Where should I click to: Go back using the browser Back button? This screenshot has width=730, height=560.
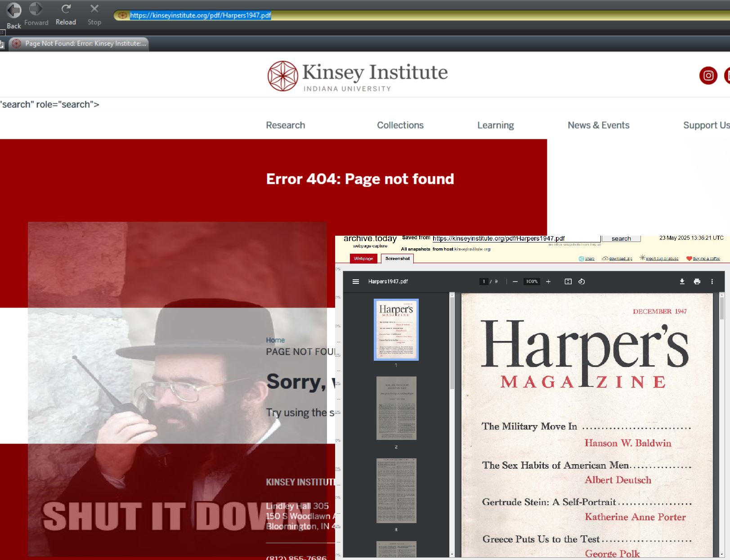14,15
